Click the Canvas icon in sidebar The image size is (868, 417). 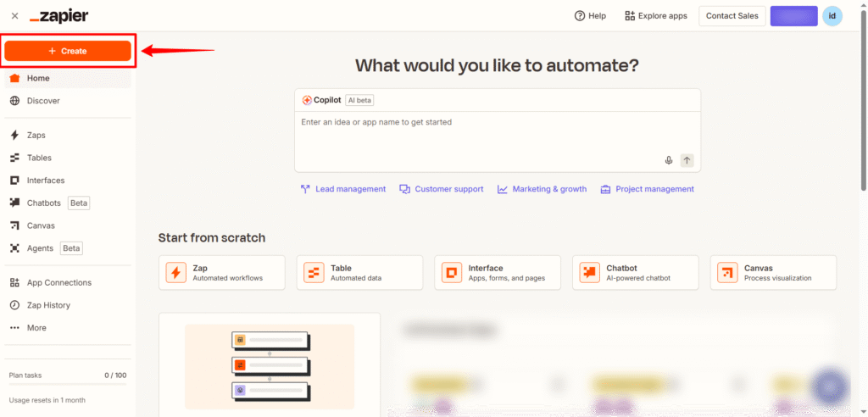[15, 226]
